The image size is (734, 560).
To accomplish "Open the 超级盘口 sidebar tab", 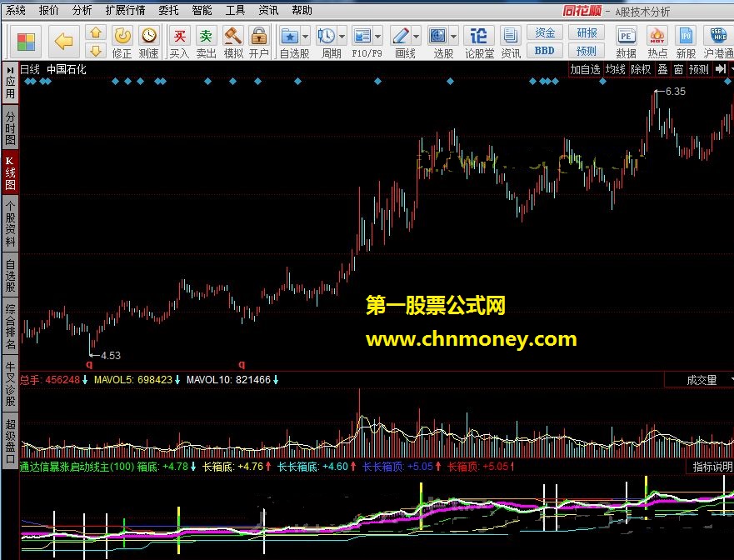I will pyautogui.click(x=10, y=441).
